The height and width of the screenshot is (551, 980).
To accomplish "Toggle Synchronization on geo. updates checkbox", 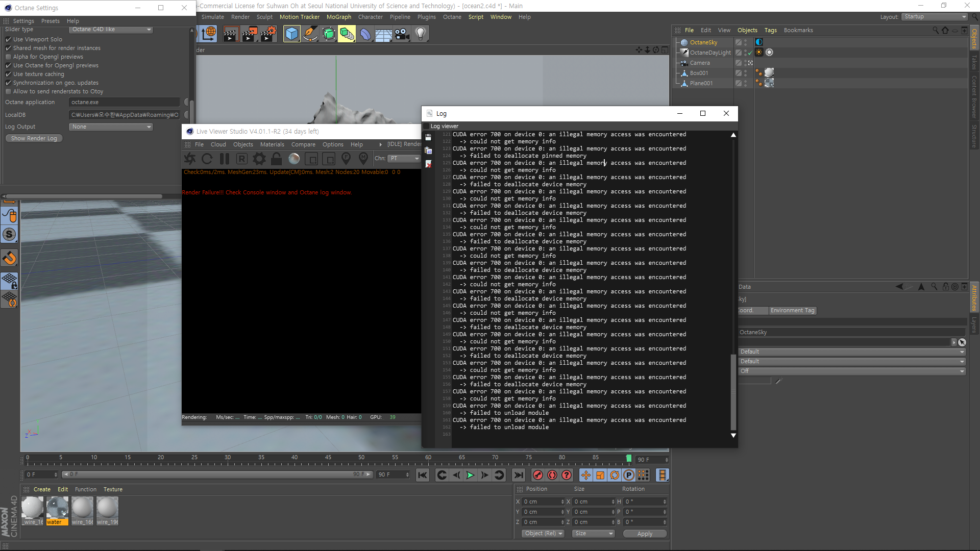I will click(9, 83).
